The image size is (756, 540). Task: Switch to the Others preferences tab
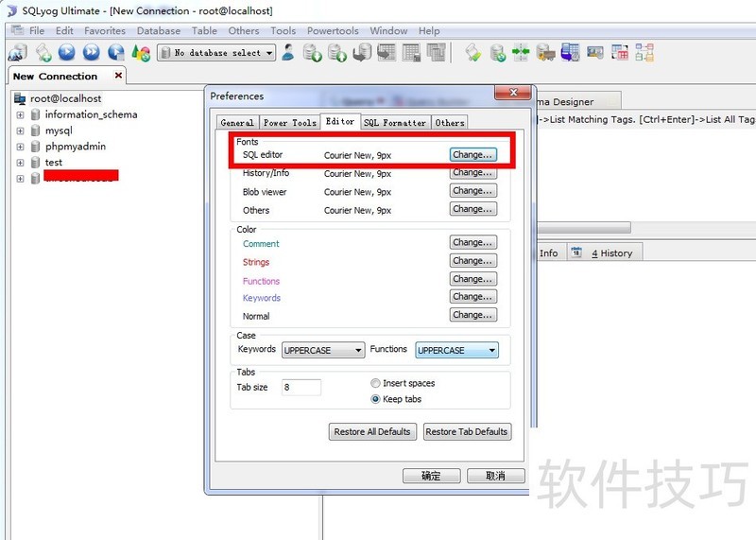click(450, 123)
